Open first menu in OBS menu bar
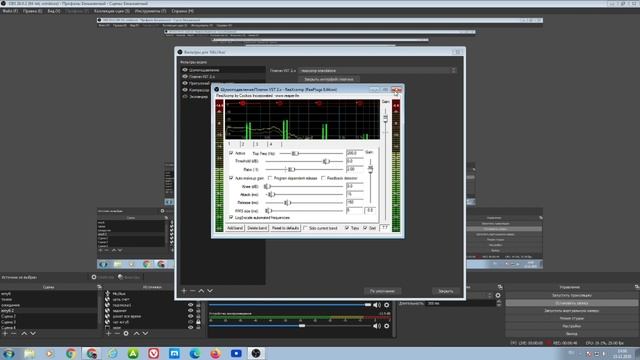 tap(10, 11)
